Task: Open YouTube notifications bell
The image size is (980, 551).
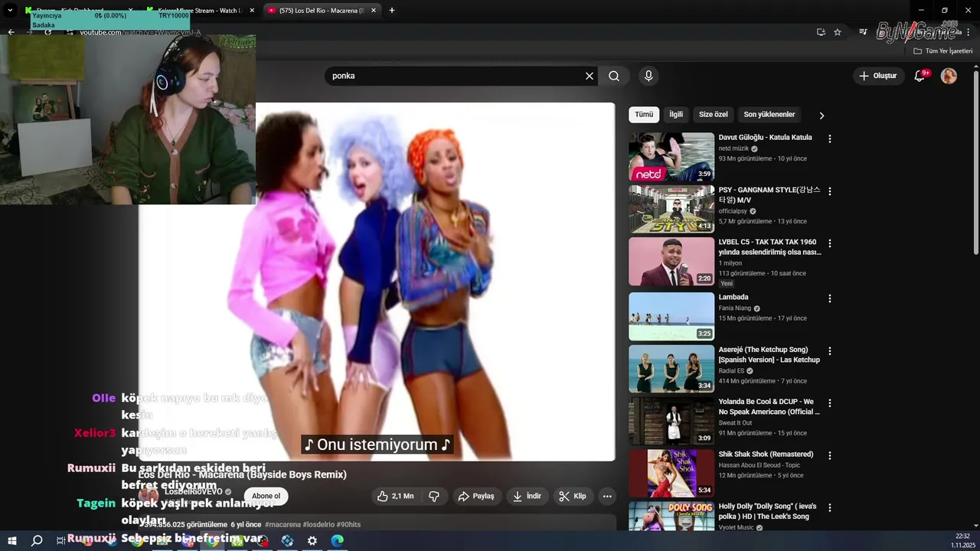Action: [x=920, y=76]
